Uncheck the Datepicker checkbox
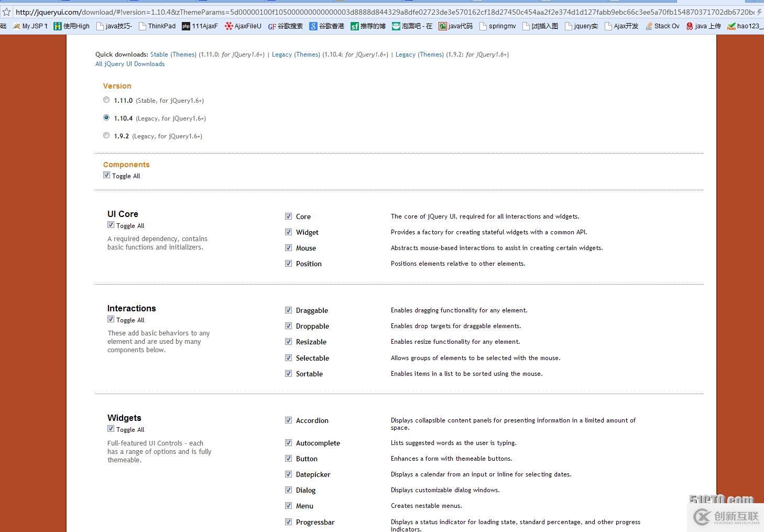The height and width of the screenshot is (532, 764). click(288, 474)
